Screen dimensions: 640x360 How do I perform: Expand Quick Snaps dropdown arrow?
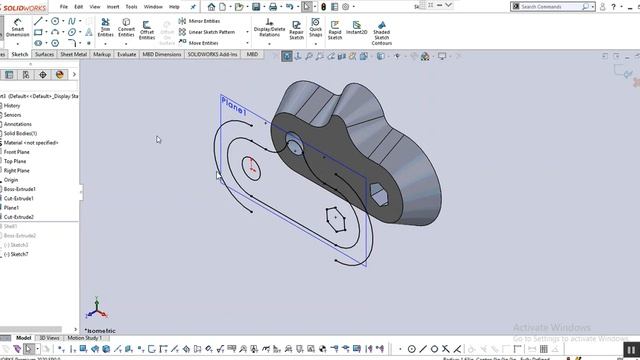316,43
